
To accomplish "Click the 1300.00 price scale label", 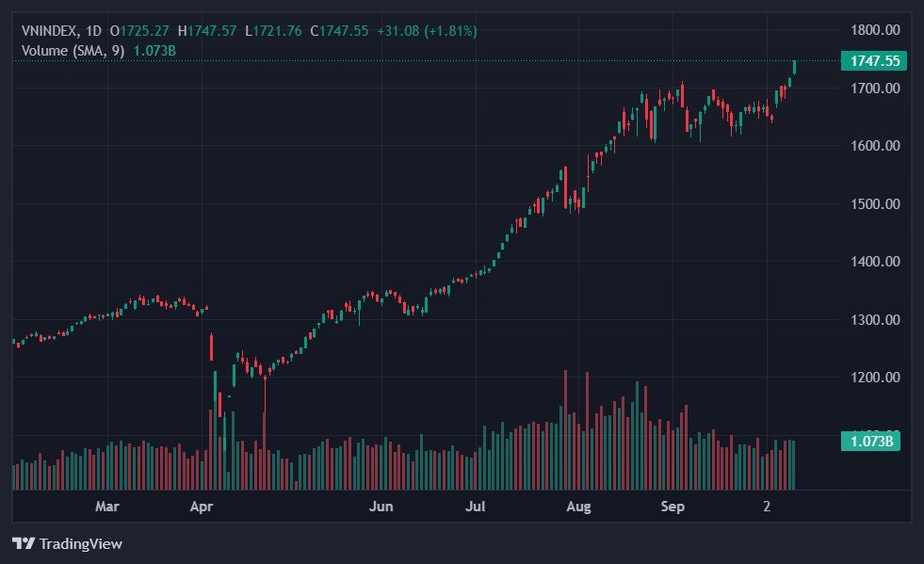I will 875,320.
